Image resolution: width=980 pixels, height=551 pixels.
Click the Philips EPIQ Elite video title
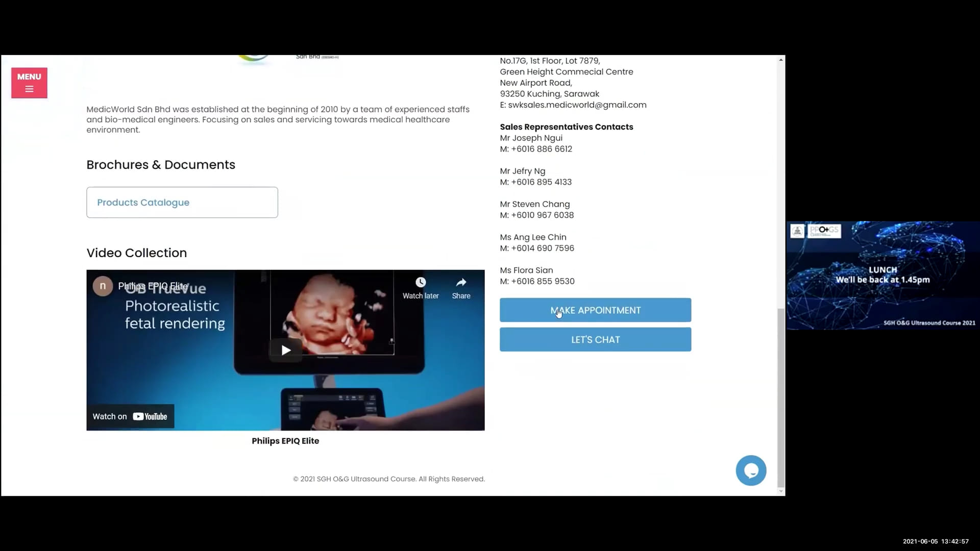pyautogui.click(x=153, y=286)
